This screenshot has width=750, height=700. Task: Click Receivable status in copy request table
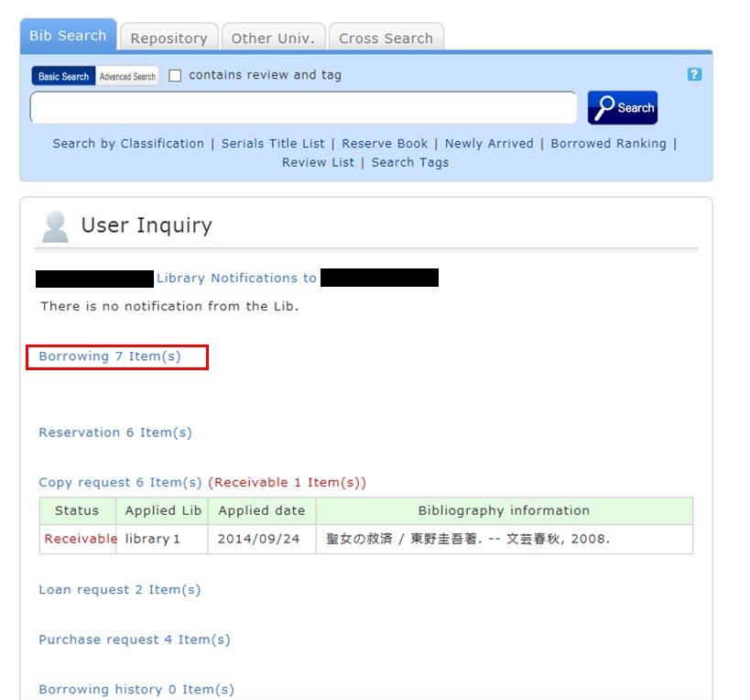[81, 539]
